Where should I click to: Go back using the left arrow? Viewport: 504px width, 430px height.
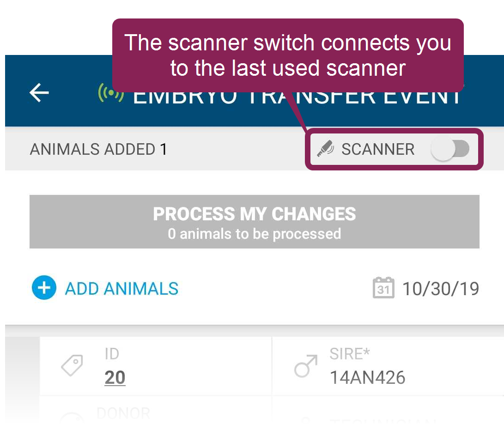(39, 92)
